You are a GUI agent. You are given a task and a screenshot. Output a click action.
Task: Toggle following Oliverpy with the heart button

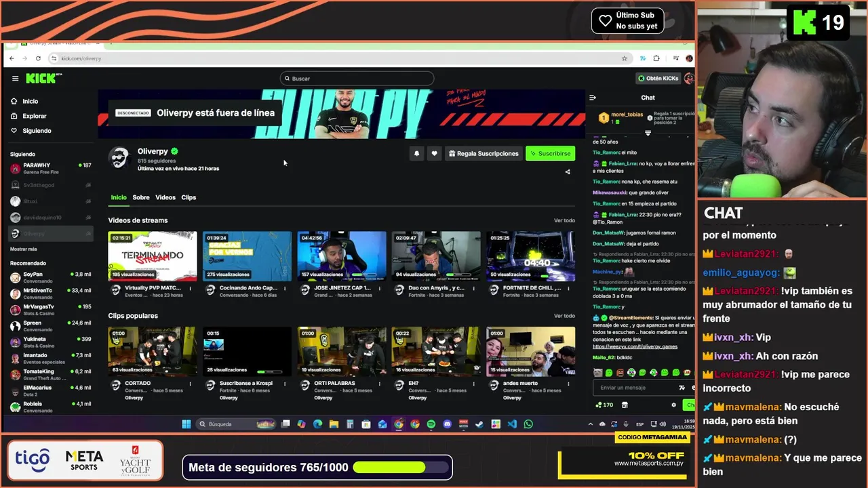tap(435, 154)
